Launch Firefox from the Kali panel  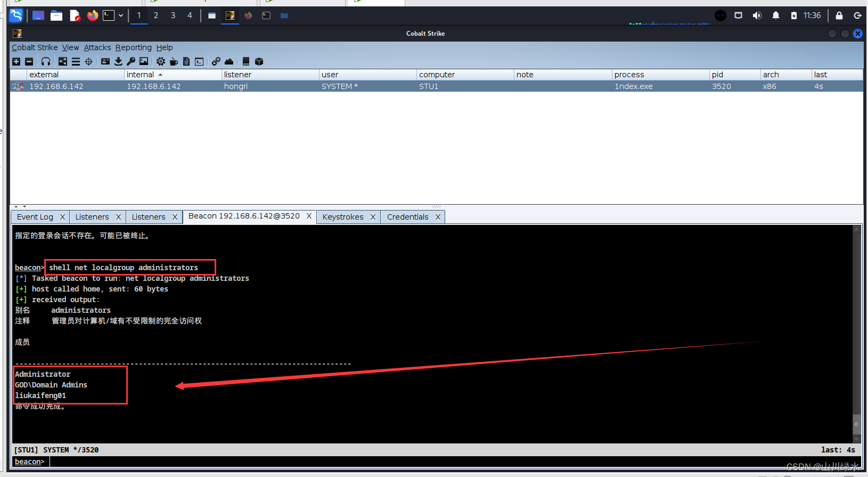[x=93, y=15]
